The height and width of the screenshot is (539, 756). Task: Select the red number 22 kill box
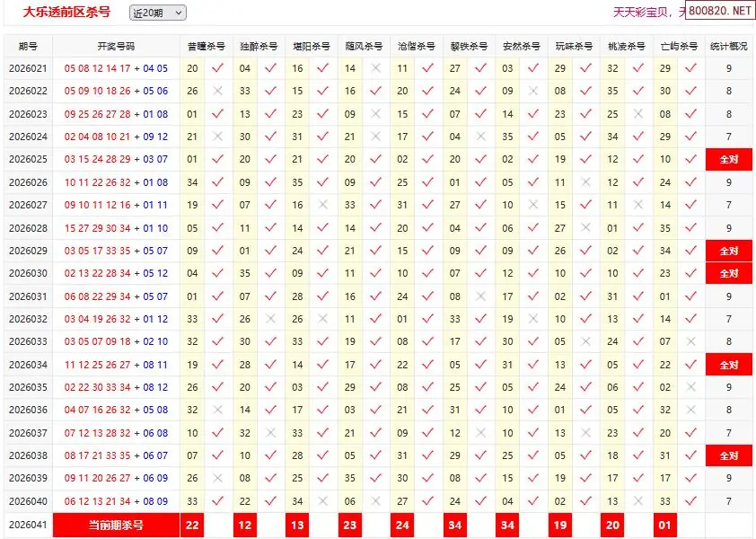[x=191, y=525]
